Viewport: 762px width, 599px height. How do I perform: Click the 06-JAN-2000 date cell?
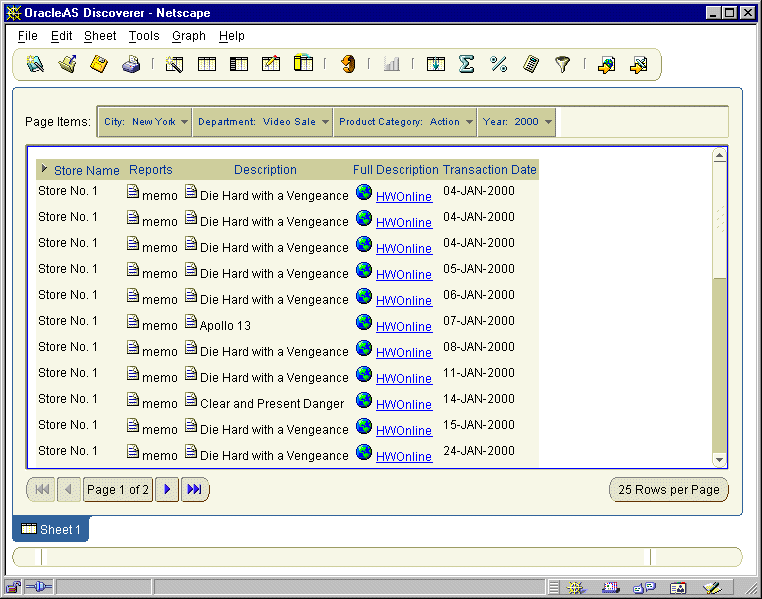pyautogui.click(x=479, y=294)
